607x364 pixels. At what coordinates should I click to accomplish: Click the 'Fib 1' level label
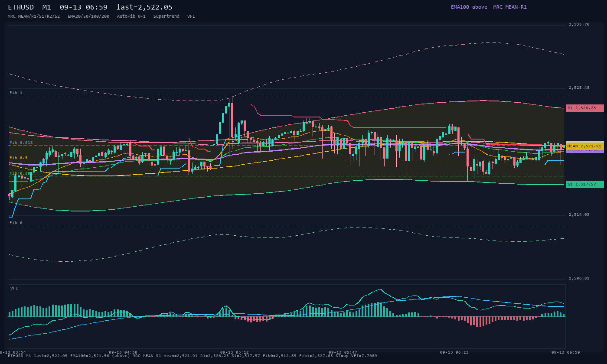click(16, 93)
